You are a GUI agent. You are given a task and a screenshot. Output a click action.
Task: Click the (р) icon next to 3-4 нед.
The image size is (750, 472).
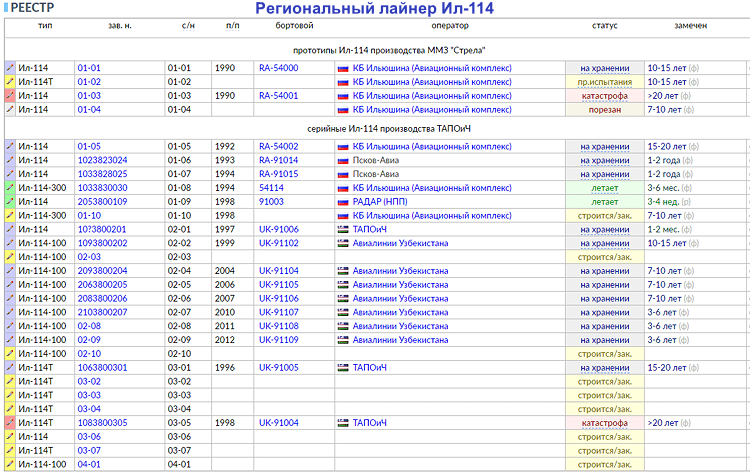coord(686,202)
